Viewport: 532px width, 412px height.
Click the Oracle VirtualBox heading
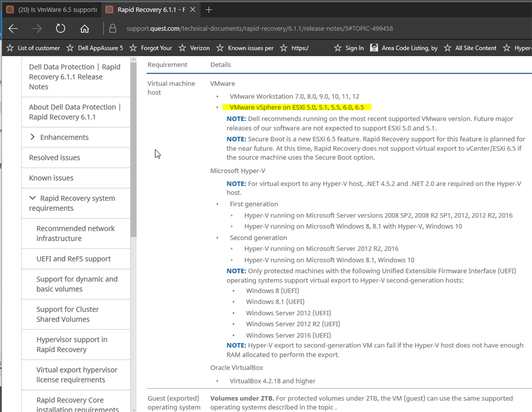point(236,367)
